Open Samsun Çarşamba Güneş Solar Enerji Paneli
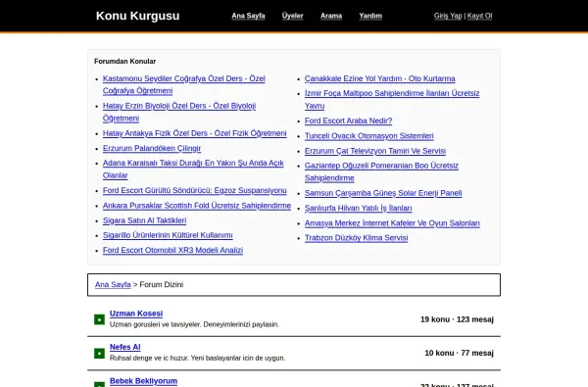The image size is (588, 387). pos(383,193)
